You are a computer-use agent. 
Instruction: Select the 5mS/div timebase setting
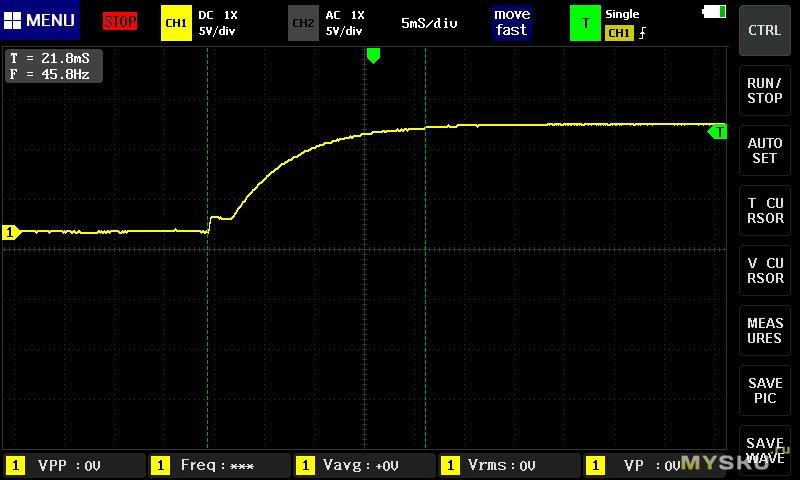[x=429, y=22]
